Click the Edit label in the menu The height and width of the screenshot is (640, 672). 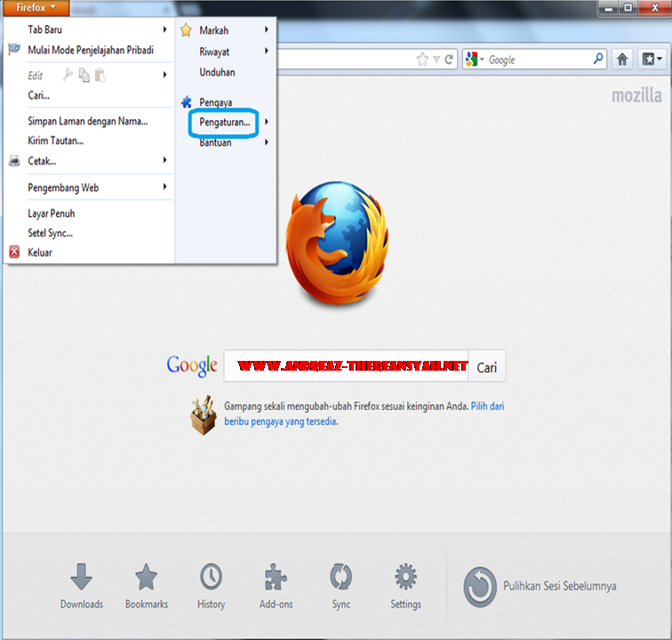click(36, 76)
